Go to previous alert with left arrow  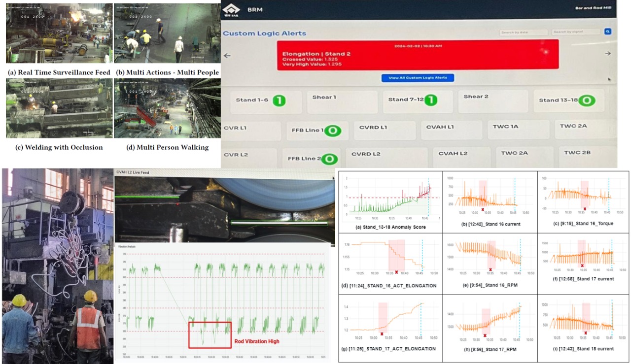pyautogui.click(x=227, y=56)
